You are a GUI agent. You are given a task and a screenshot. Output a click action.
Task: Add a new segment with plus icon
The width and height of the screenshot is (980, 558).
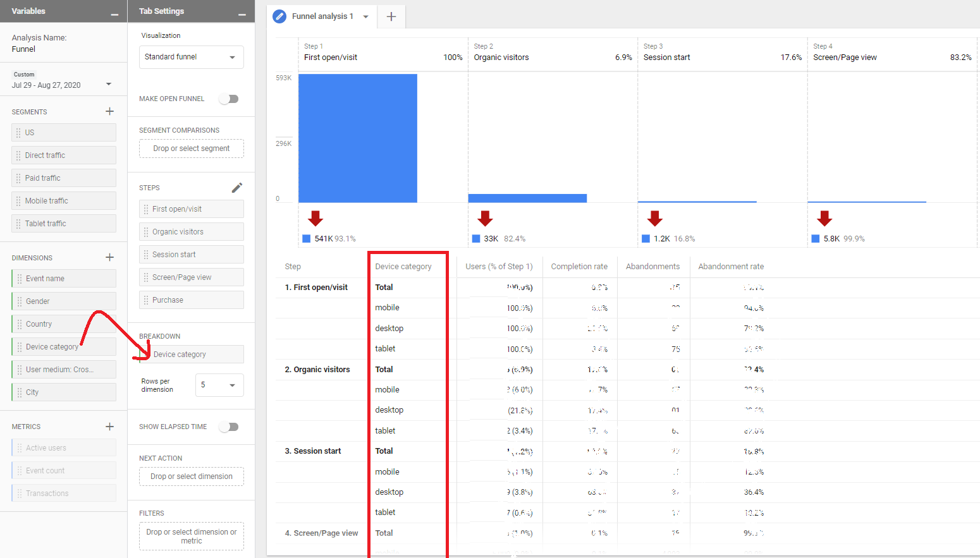coord(109,111)
